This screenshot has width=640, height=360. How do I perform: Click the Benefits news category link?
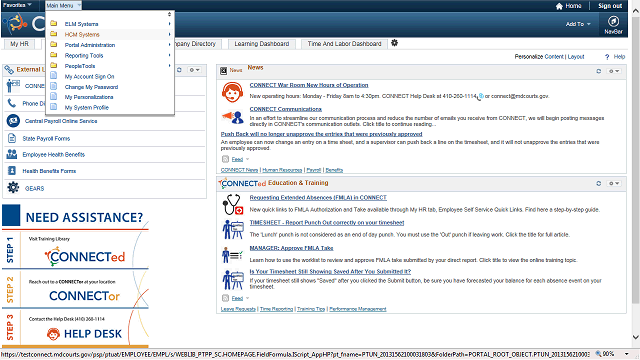click(334, 170)
